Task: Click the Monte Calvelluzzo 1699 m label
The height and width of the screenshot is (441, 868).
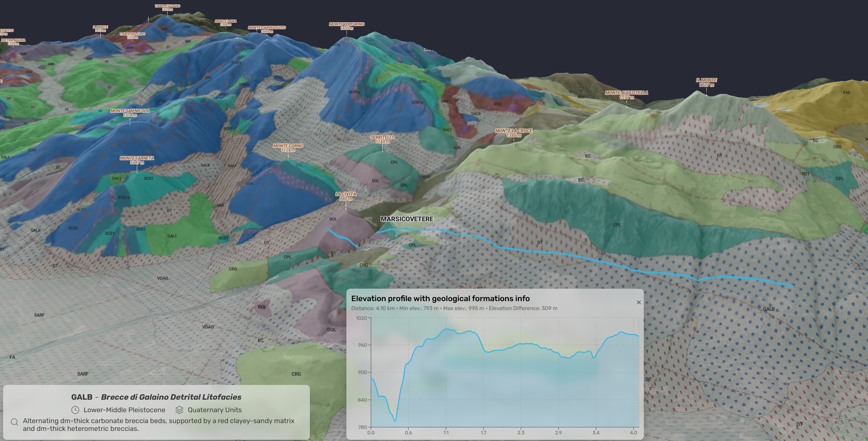Action: pyautogui.click(x=267, y=29)
